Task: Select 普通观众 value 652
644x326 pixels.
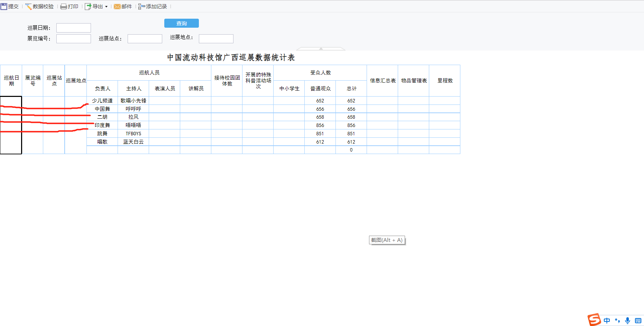Action: (x=320, y=101)
